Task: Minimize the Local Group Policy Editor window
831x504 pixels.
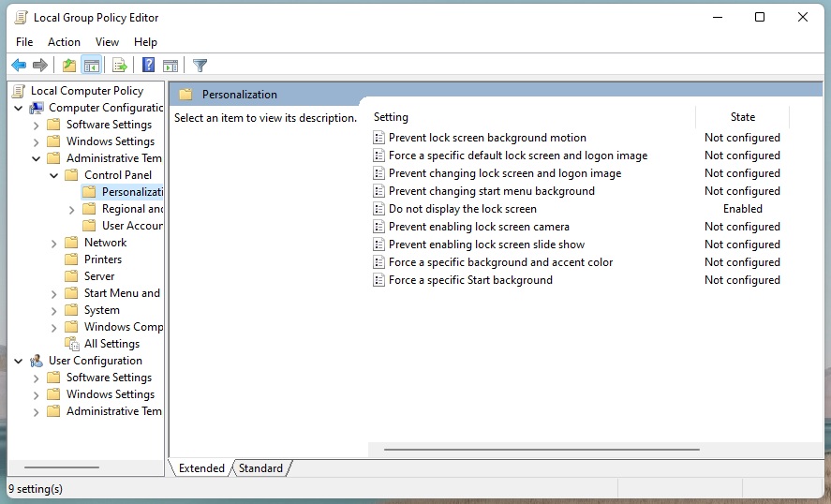Action: [x=718, y=17]
